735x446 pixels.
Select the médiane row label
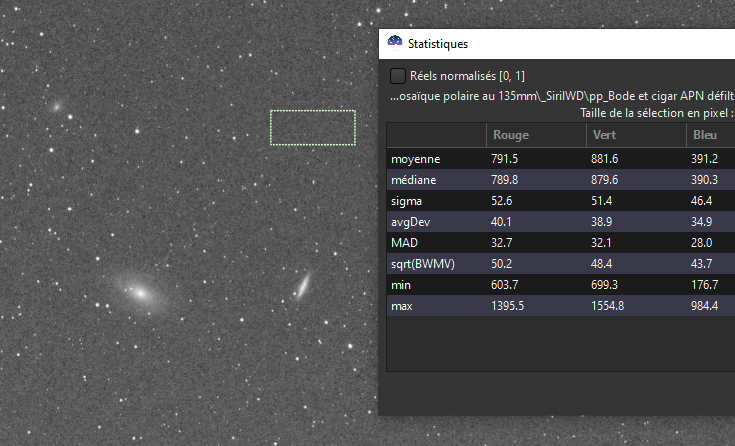pos(413,180)
